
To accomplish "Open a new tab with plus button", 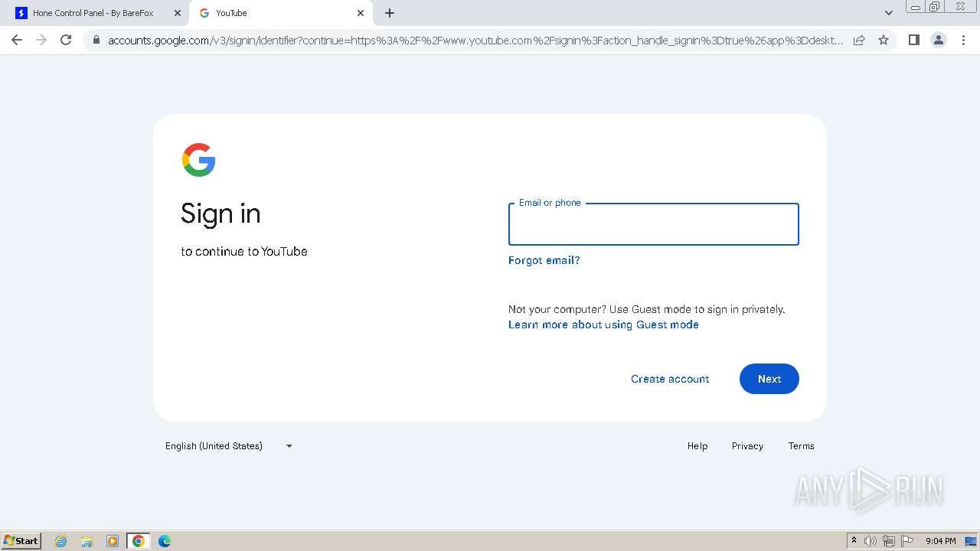I will tap(390, 13).
